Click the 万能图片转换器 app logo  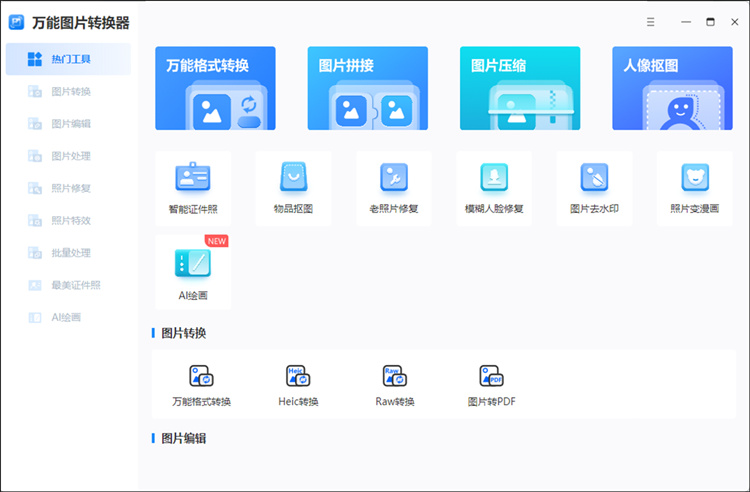click(x=16, y=22)
